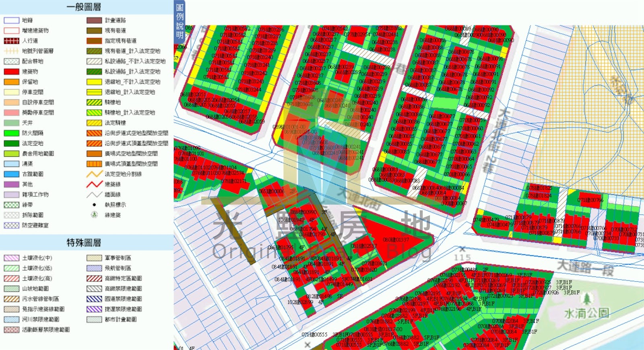Click the pale yellow 停車空間 swatch
This screenshot has height=350, width=644.
11,92
